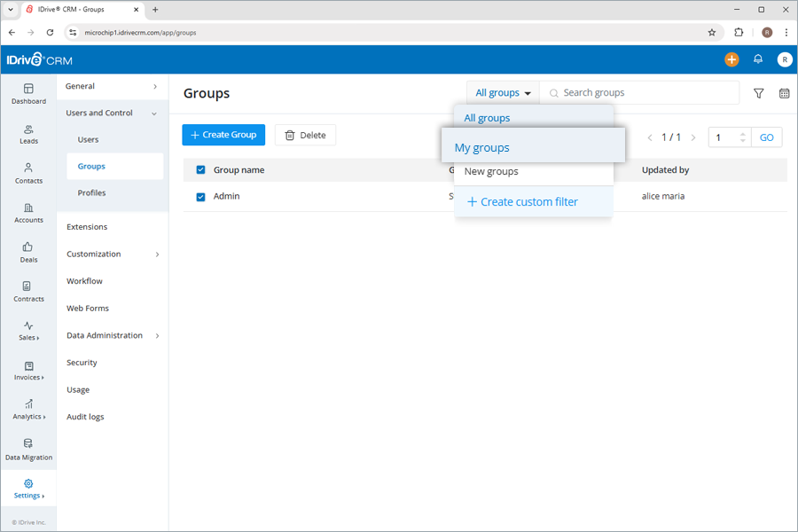Open the Contacts section
Screen dimensions: 798x532
point(28,175)
